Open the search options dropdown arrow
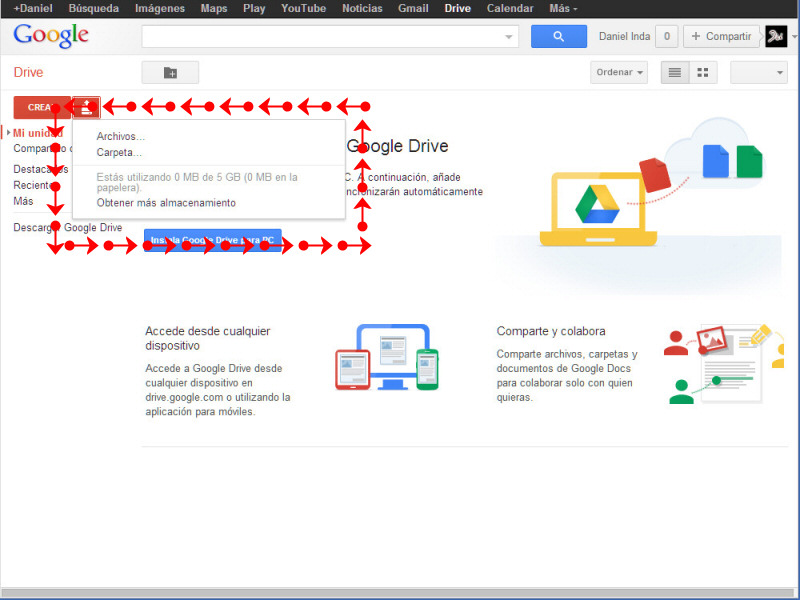The image size is (800, 600). tap(508, 37)
